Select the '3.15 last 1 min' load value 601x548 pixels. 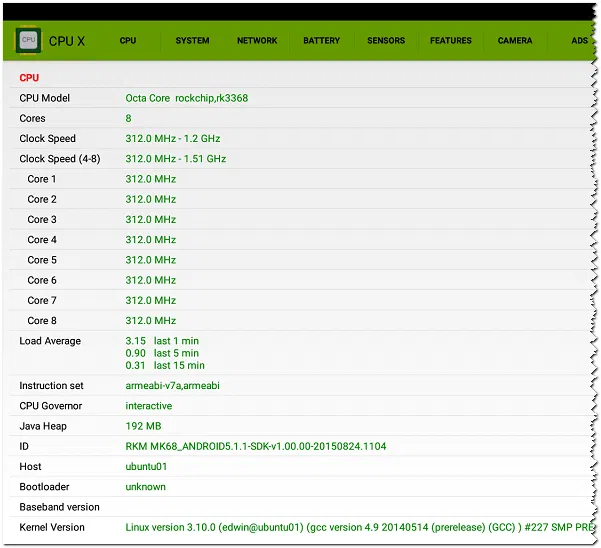point(162,341)
